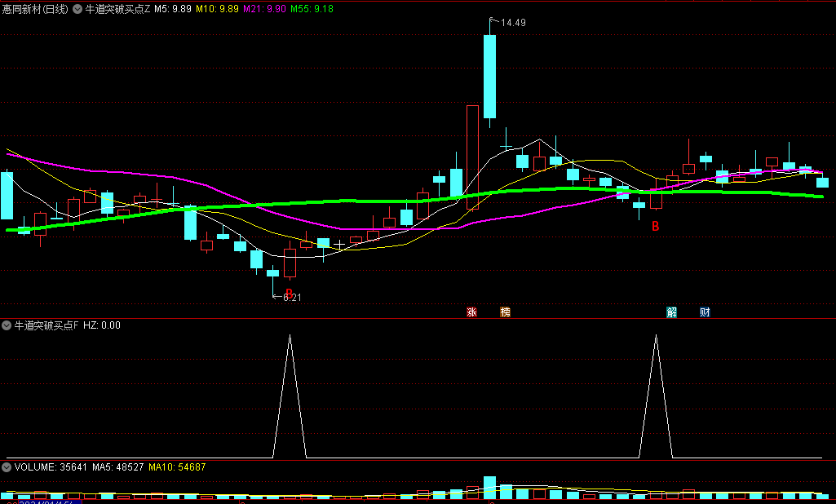Click the 牛道突破买点Z indicator name

(117, 9)
